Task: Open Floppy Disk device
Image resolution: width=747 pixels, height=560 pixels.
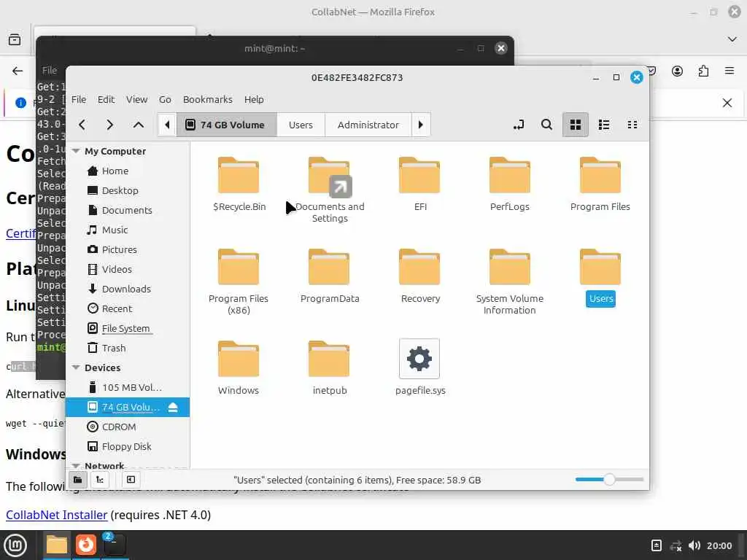Action: (127, 446)
